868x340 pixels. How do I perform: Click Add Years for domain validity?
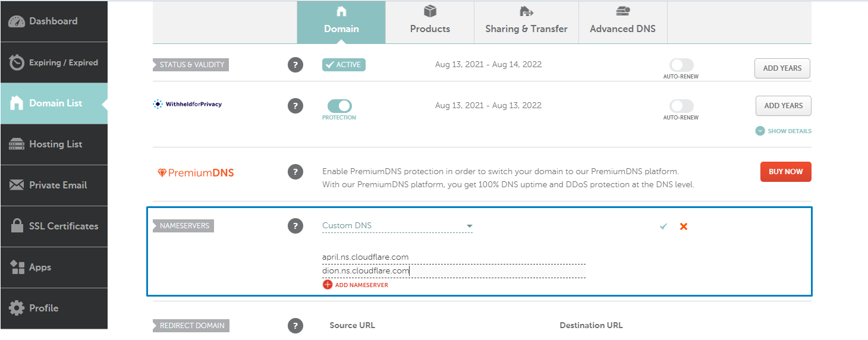click(x=782, y=68)
